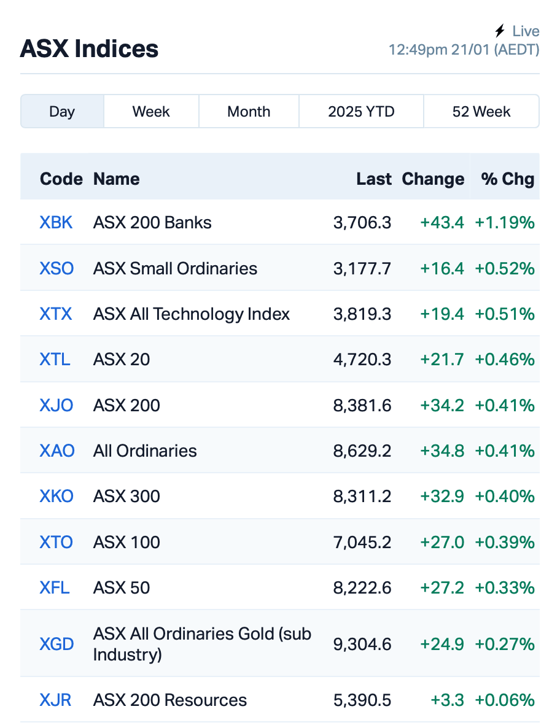Screen dimensions: 560x728
Task: Switch to the Week tab
Action: pyautogui.click(x=151, y=112)
